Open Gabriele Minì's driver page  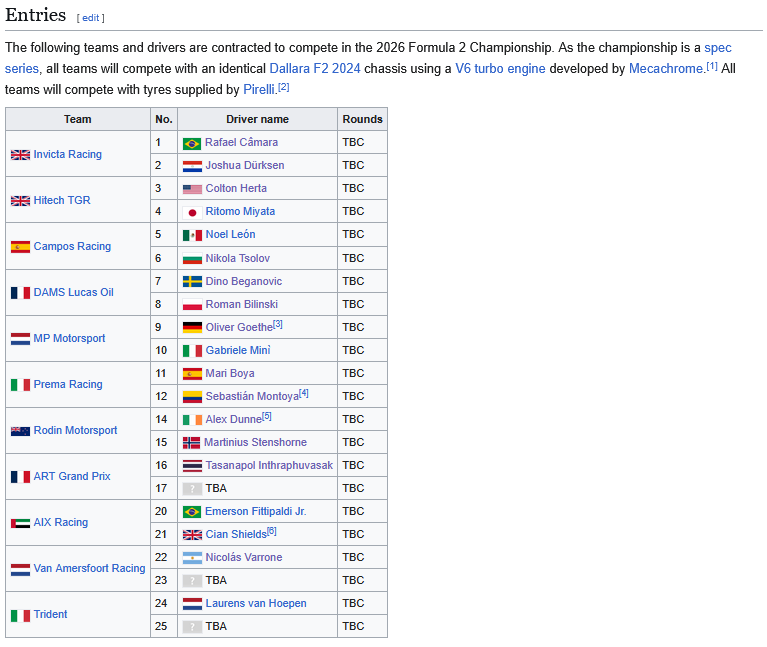[238, 350]
